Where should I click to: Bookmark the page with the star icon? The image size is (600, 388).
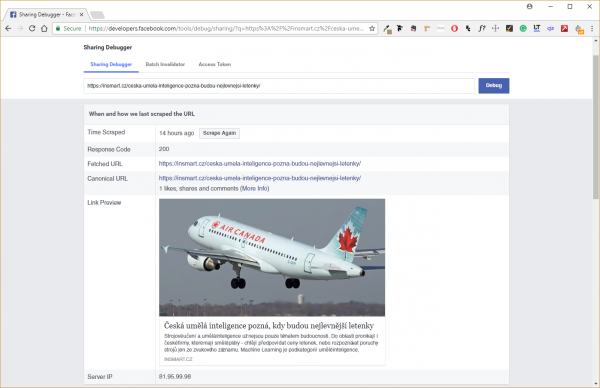click(372, 28)
